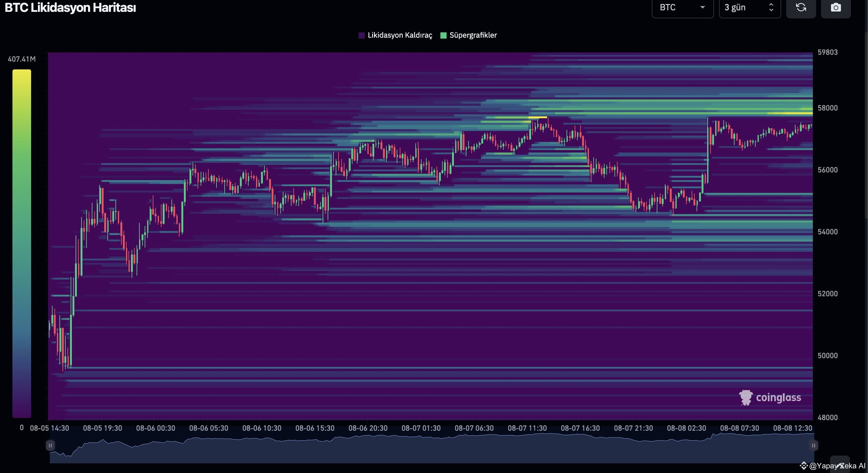
Task: Click the left navigator pause handle
Action: tap(50, 445)
